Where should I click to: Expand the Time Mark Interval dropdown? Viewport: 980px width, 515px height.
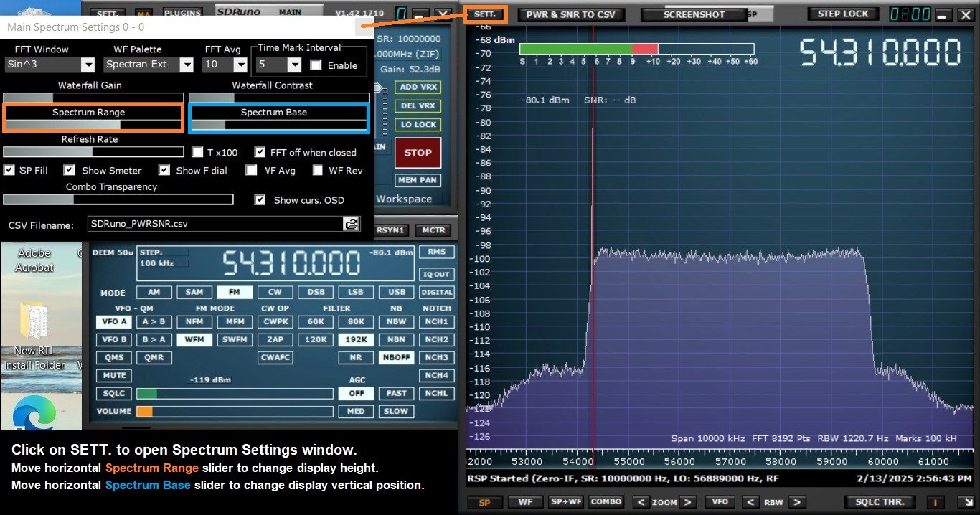click(294, 65)
